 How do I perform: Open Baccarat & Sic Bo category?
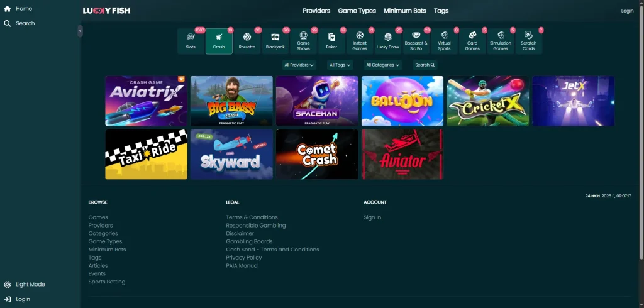[x=416, y=41]
